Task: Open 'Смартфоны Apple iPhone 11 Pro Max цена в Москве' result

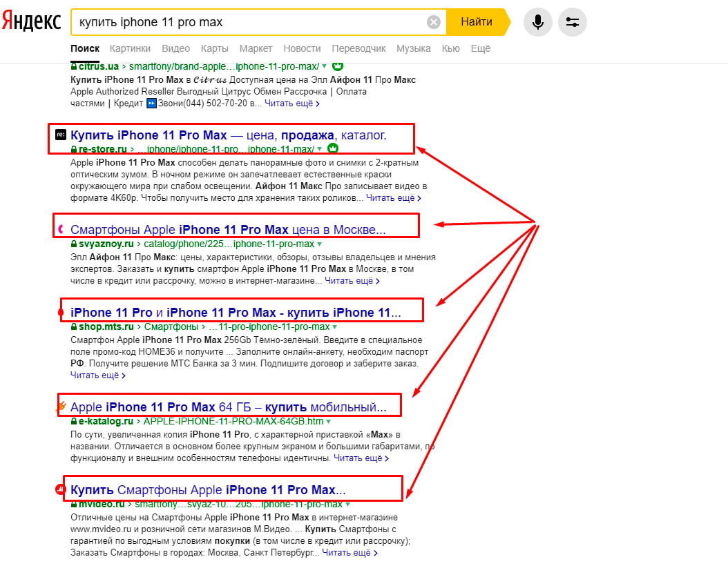Action: pos(228,230)
